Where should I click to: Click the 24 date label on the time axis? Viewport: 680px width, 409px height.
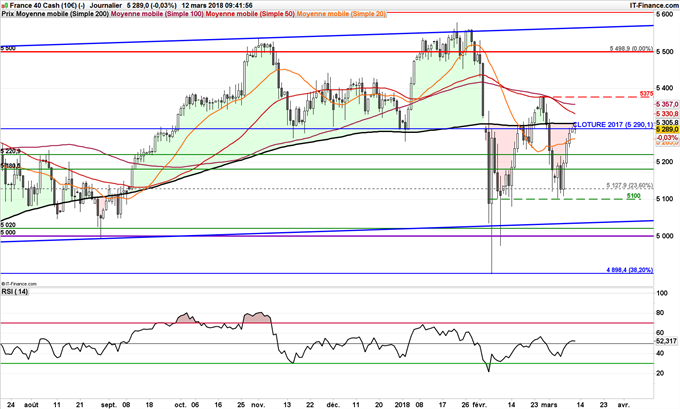coord(11,405)
